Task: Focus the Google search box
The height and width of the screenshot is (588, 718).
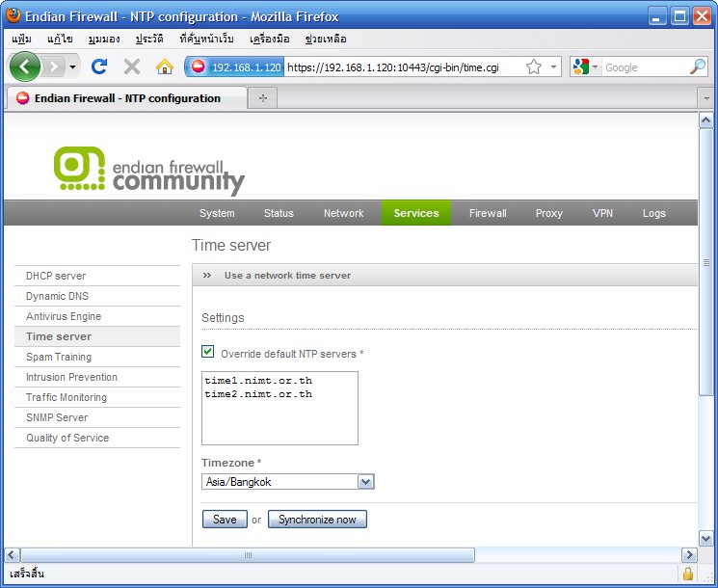Action: pyautogui.click(x=646, y=67)
